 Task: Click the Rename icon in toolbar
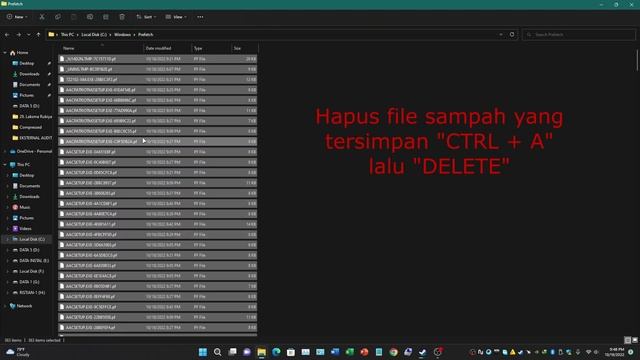[90, 17]
